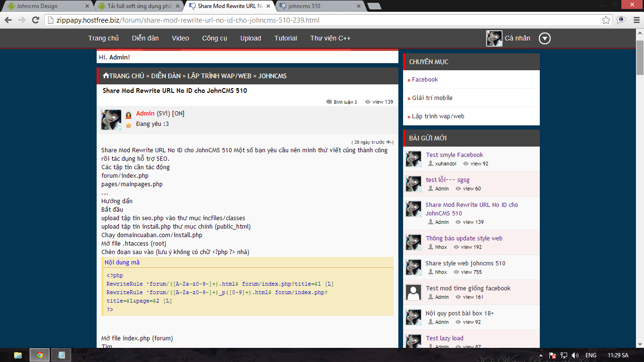
Task: Open Notepad from the taskbar
Action: coord(61,355)
